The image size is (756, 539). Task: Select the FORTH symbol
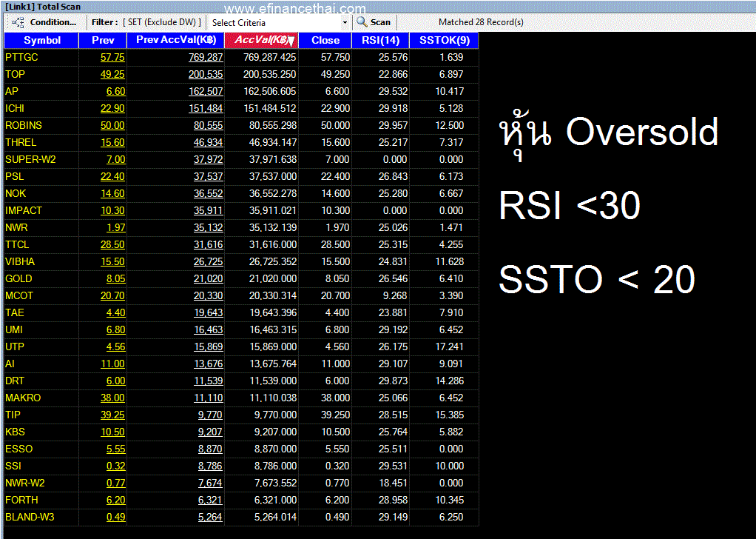[21, 500]
